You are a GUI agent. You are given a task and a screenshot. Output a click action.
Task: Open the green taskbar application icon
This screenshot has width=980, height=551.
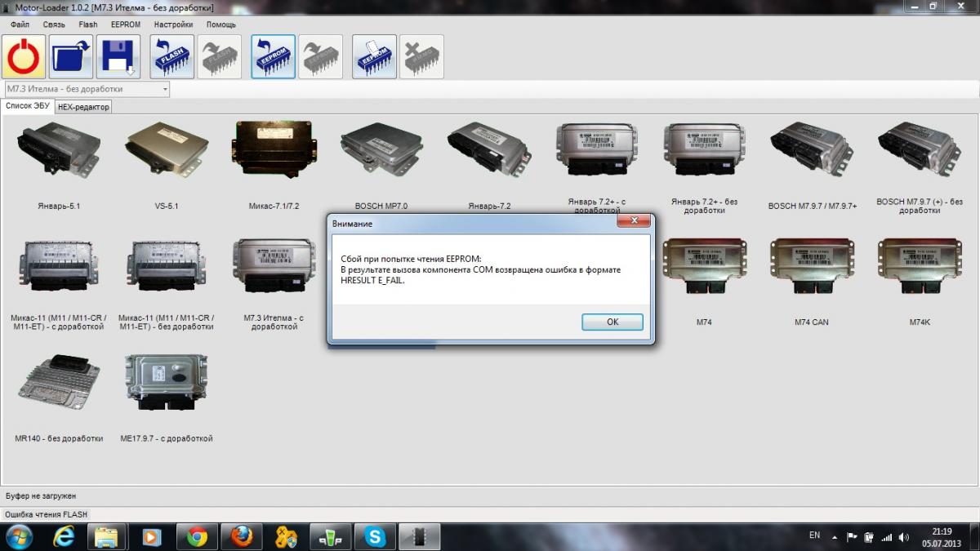[330, 536]
